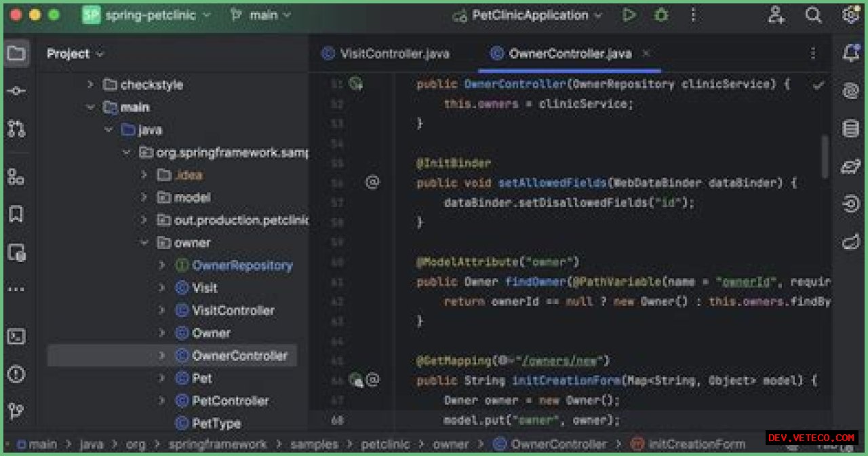Screen dimensions: 868x456
Task: Click the setAllowedFields method name
Action: pyautogui.click(x=552, y=183)
